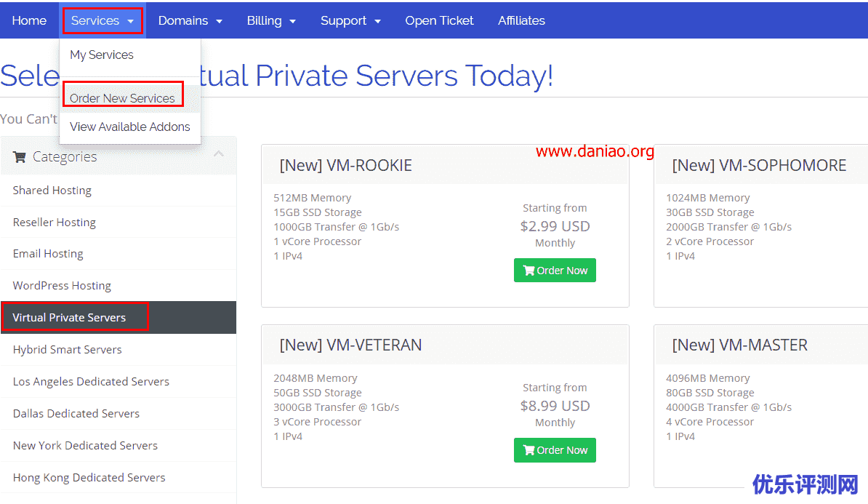Click Open Ticket in navigation bar

click(x=439, y=20)
